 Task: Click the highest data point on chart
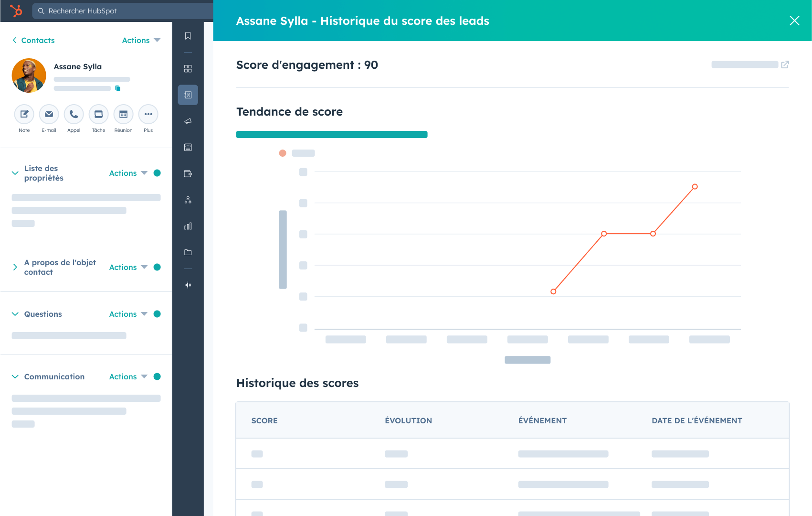coord(695,187)
